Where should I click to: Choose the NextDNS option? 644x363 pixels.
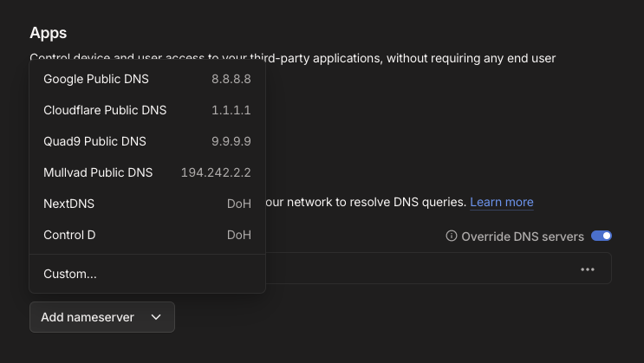click(x=68, y=204)
